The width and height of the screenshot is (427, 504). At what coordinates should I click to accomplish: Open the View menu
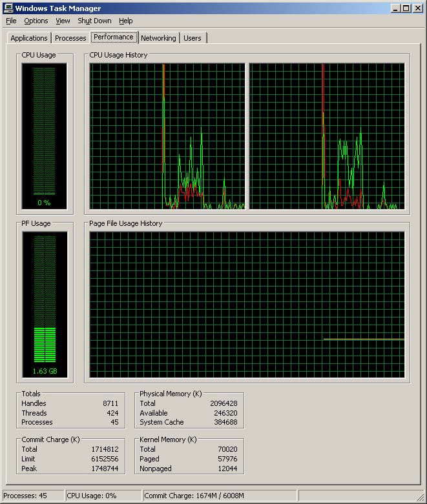63,21
